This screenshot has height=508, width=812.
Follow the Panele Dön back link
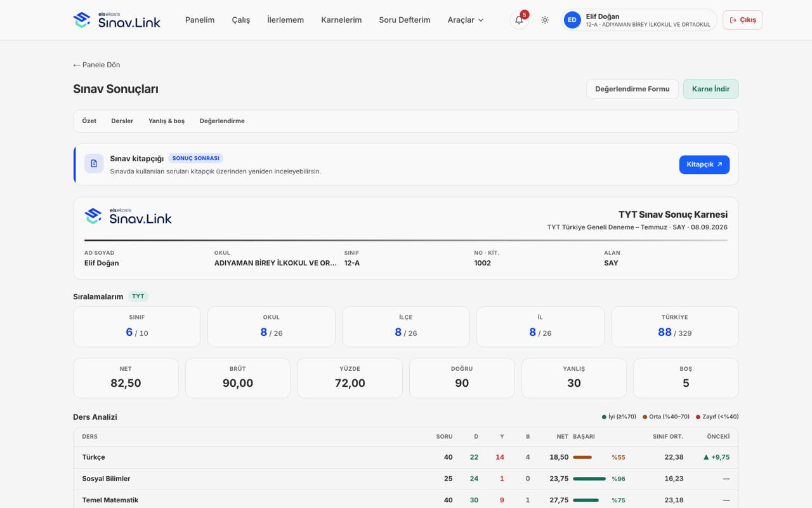(x=96, y=65)
